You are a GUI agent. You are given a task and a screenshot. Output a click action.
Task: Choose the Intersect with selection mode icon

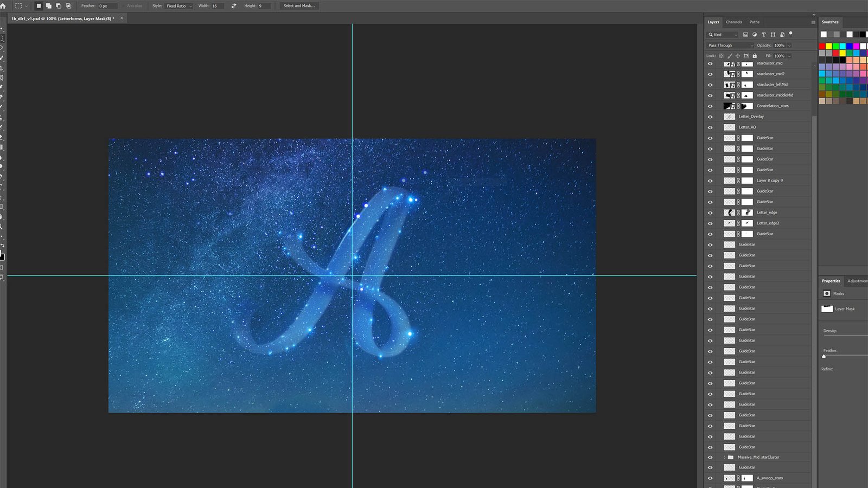(x=68, y=6)
